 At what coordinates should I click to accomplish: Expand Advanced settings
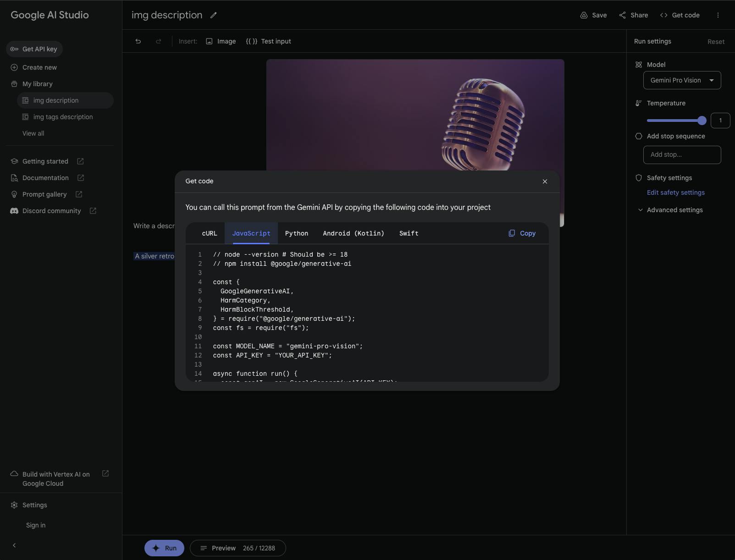coord(670,210)
